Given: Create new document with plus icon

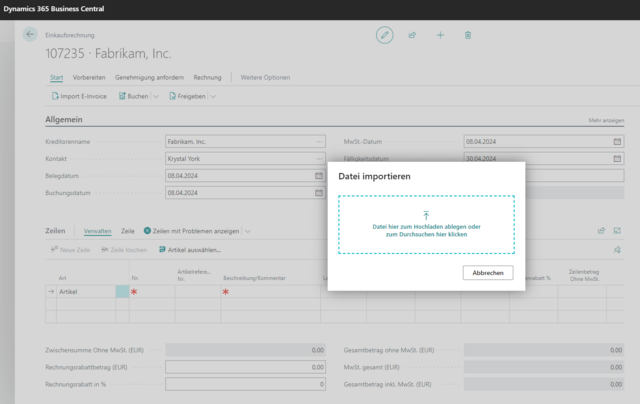Looking at the screenshot, I should pyautogui.click(x=440, y=35).
